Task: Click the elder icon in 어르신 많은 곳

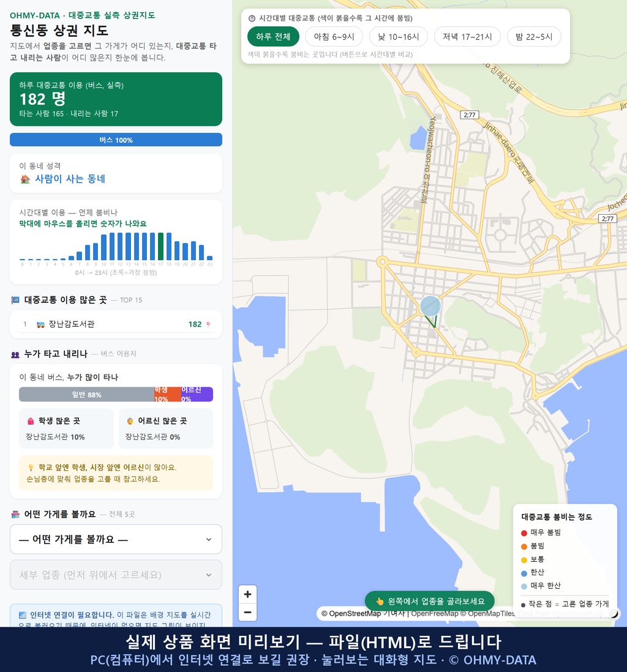Action: tap(130, 421)
